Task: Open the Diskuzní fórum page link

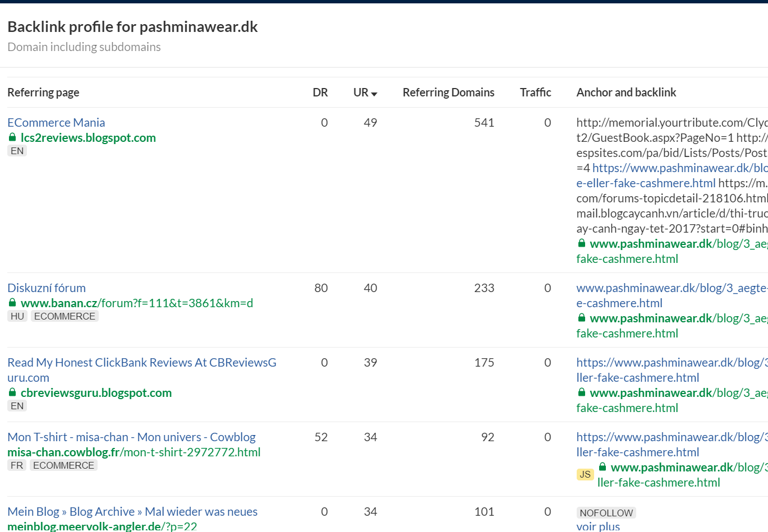Action: pyautogui.click(x=47, y=288)
